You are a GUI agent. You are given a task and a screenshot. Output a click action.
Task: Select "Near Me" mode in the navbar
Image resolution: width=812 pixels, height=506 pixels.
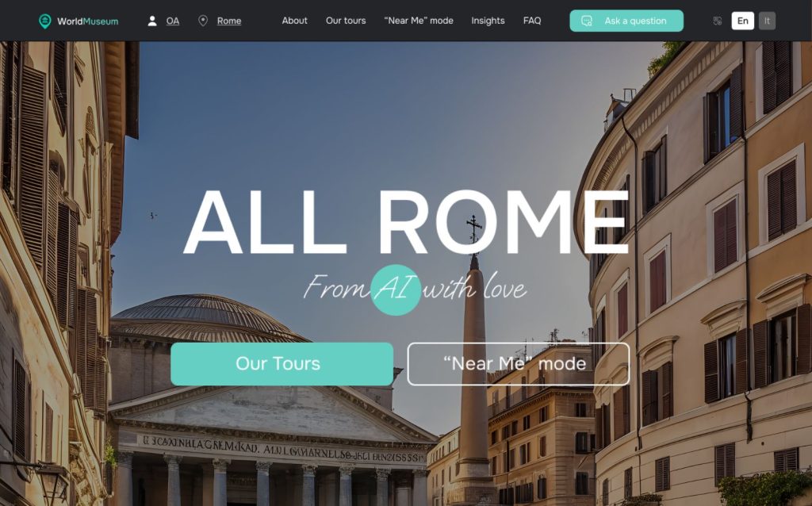(419, 21)
